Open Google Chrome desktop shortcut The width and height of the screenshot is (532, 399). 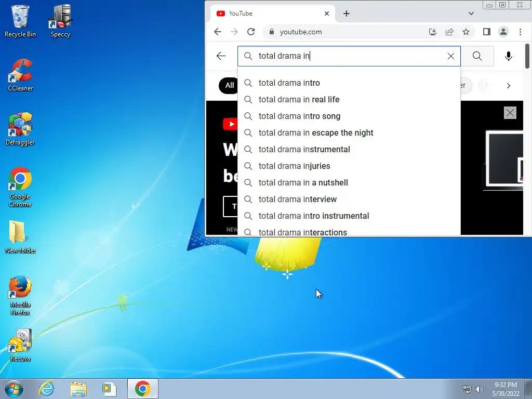20,187
